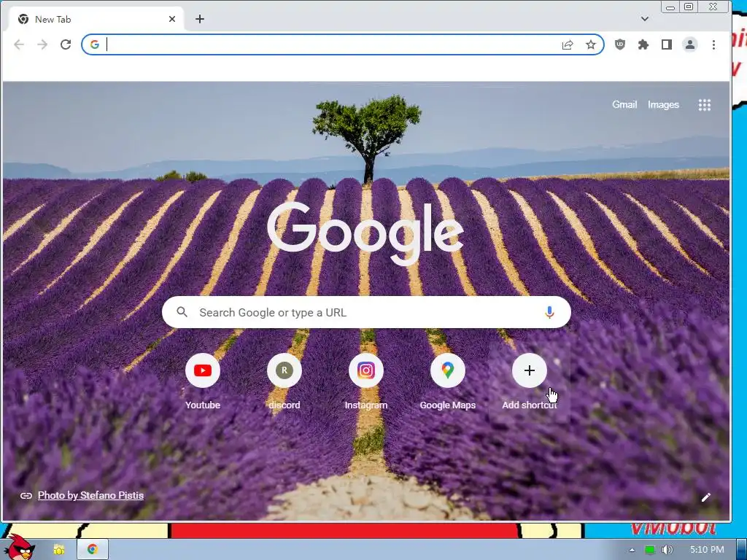Show hidden system tray icons
This screenshot has width=747, height=560.
pos(632,550)
